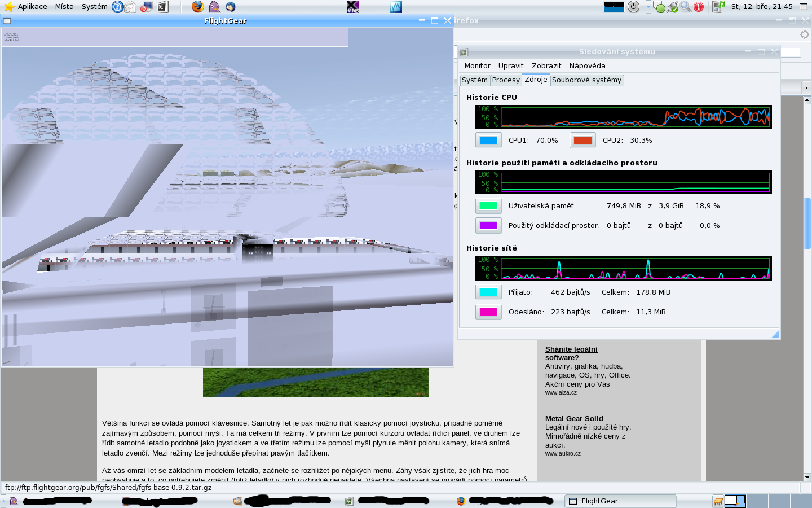Launch the terminal from the top panel
812x508 pixels.
tap(162, 7)
